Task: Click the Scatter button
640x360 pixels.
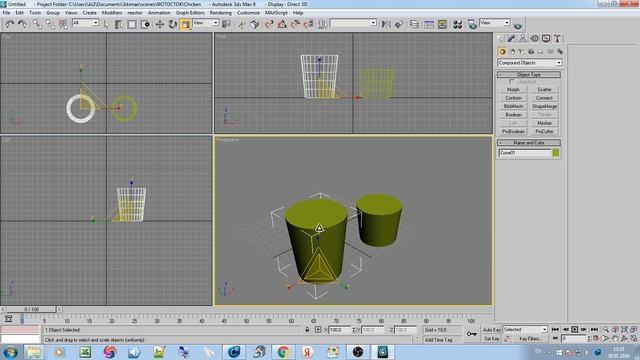Action: pyautogui.click(x=544, y=89)
